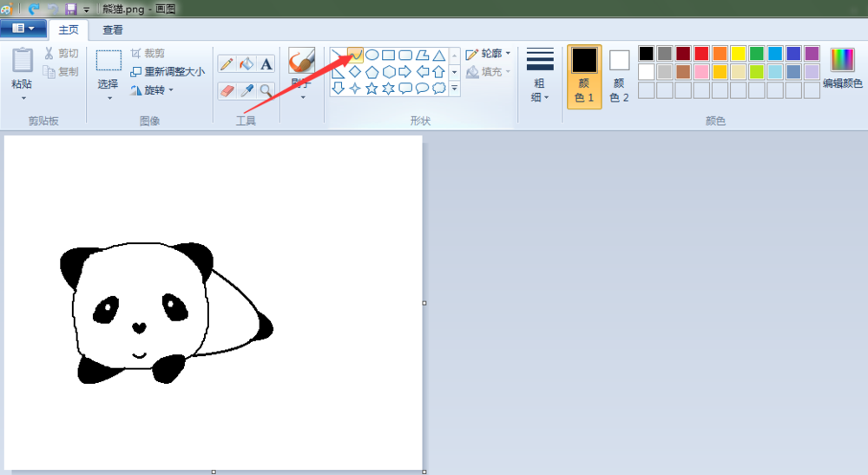Click the Cut (剪切) button
The image size is (868, 475).
point(62,53)
